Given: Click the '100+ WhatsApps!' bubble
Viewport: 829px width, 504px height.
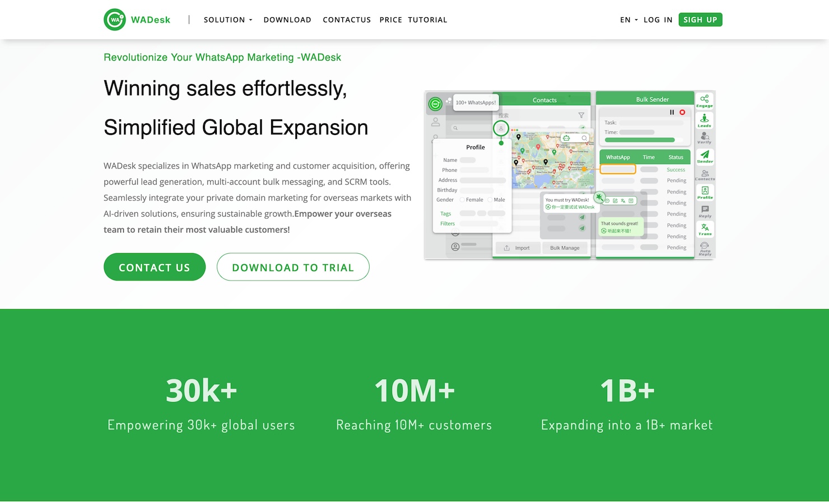Looking at the screenshot, I should [x=476, y=102].
